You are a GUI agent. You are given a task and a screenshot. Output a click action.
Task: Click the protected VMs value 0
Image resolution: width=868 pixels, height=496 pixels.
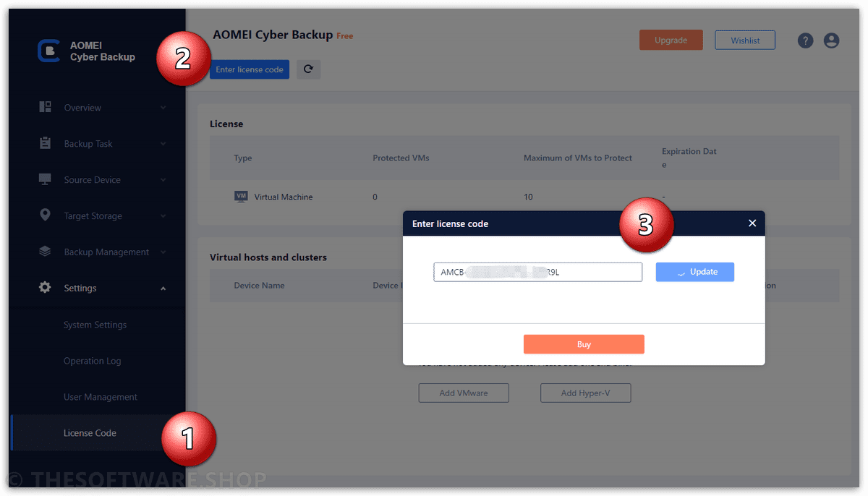(375, 197)
